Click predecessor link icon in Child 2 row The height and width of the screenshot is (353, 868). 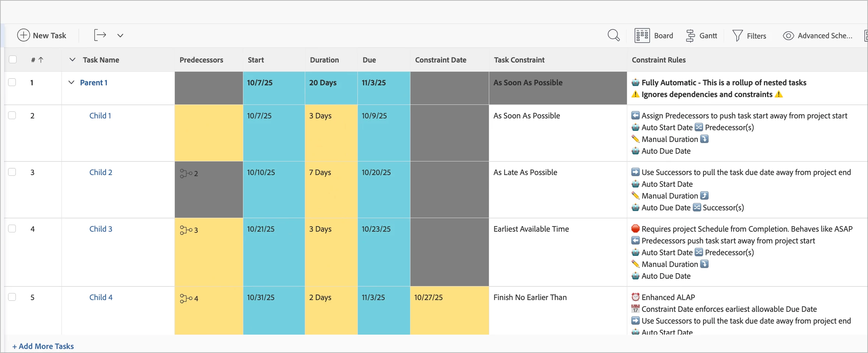(186, 173)
